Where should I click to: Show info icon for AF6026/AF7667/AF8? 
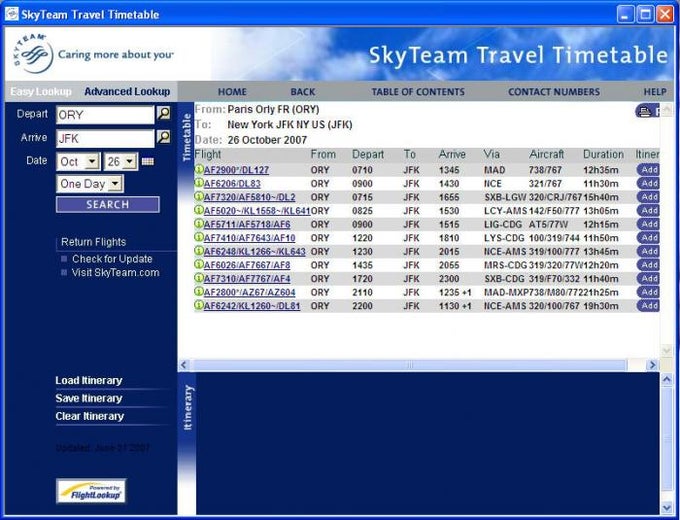(199, 265)
